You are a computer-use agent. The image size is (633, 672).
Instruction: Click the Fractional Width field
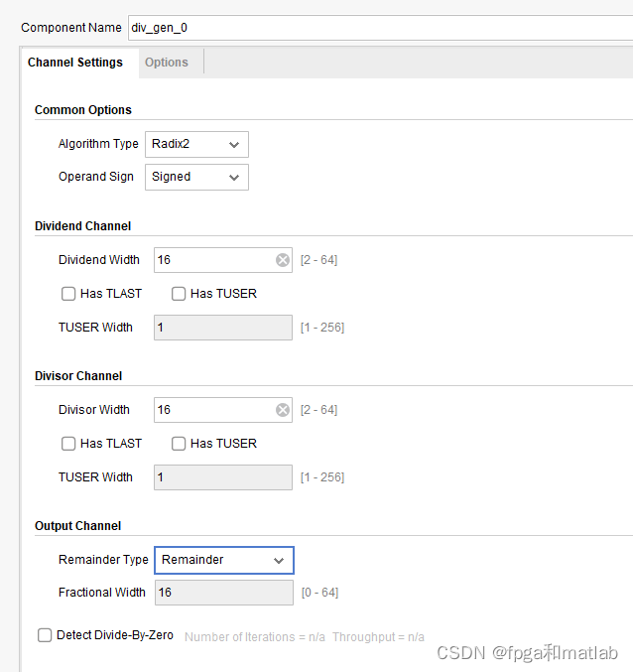222,593
